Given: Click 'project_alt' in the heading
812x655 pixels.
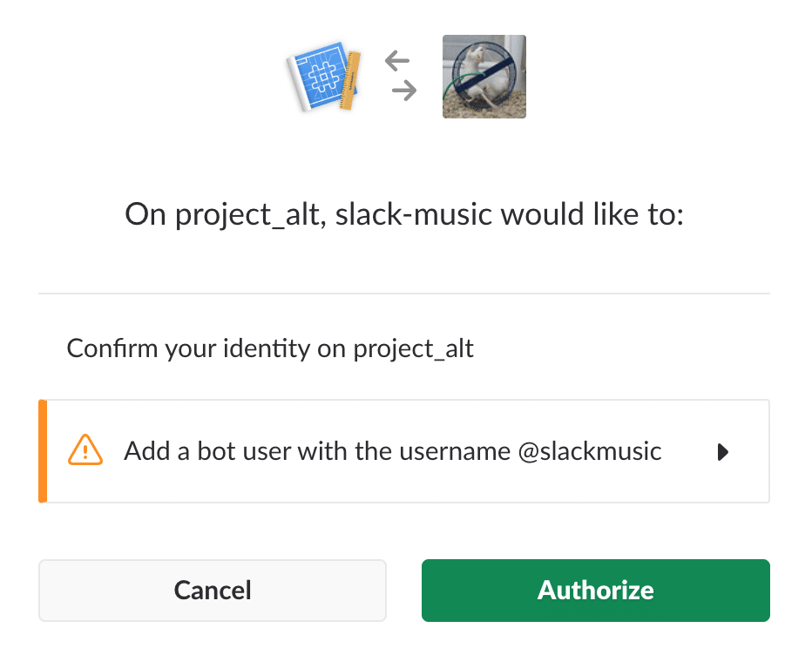Looking at the screenshot, I should [250, 215].
